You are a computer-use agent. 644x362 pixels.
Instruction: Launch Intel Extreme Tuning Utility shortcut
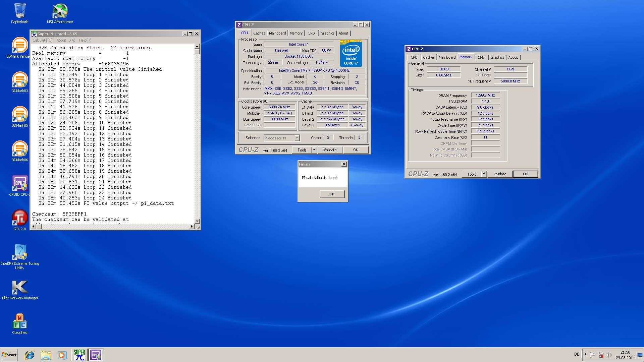(20, 257)
